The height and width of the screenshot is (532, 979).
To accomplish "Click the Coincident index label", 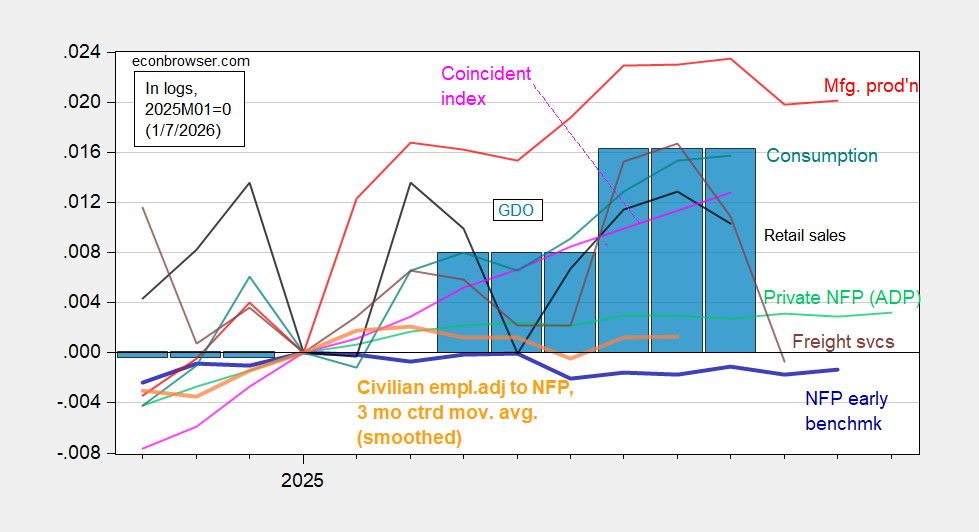I will click(486, 86).
